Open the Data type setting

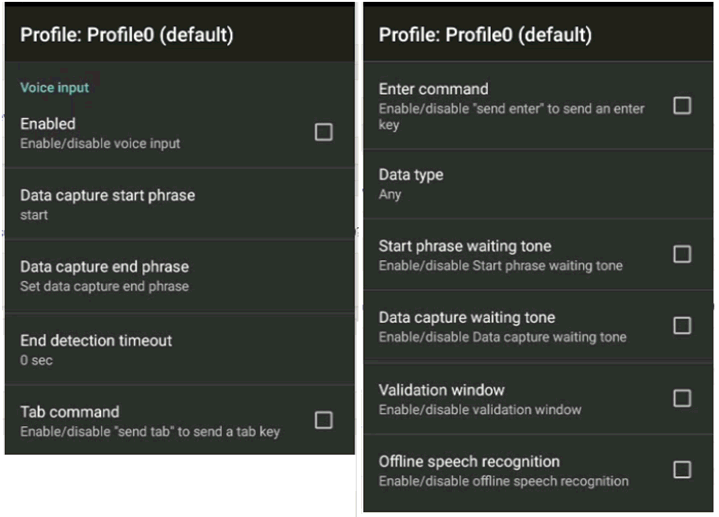pos(538,184)
